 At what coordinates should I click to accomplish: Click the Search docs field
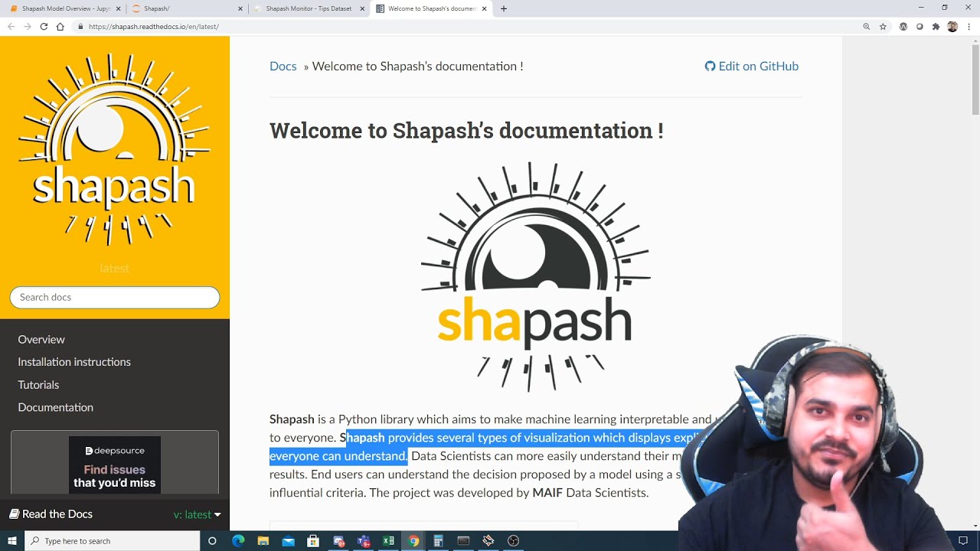coord(115,297)
